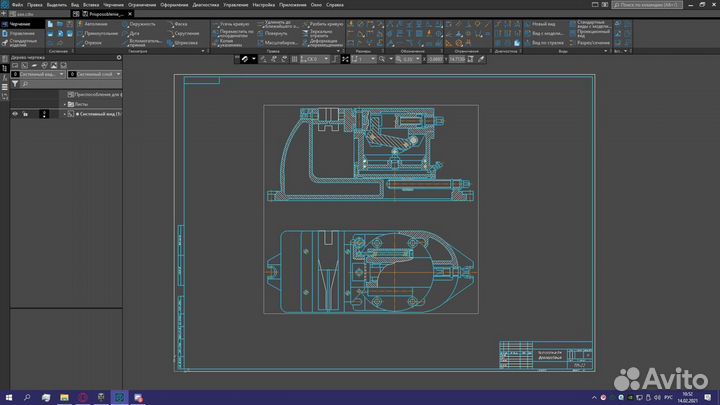The image size is (720, 405).
Task: Select the Фаска tool
Action: pos(180,24)
